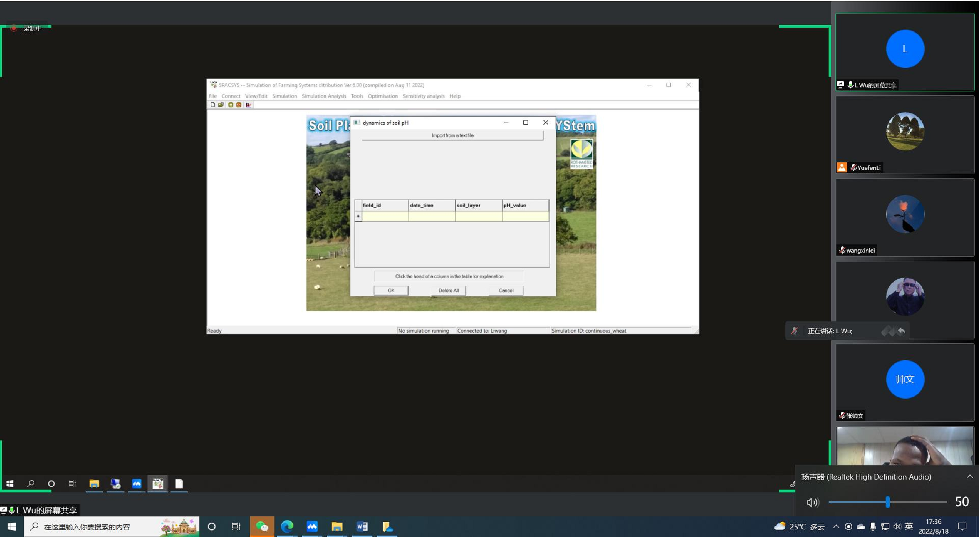This screenshot has height=537, width=980.
Task: Show hidden system tray icons
Action: 836,527
